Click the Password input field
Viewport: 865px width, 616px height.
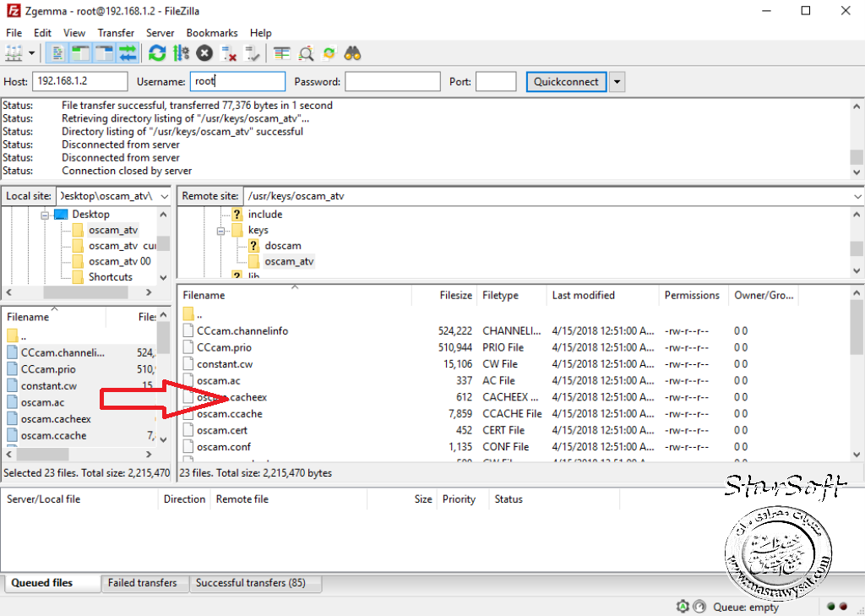tap(393, 81)
